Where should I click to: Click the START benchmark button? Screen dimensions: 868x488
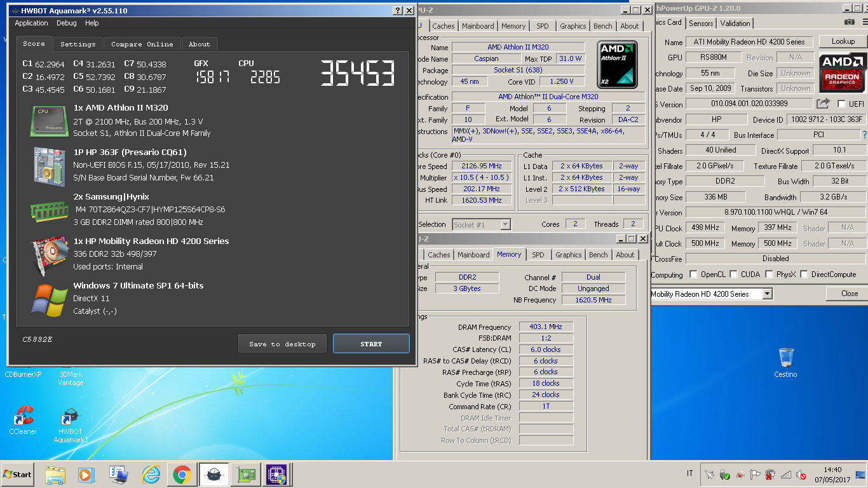point(371,344)
